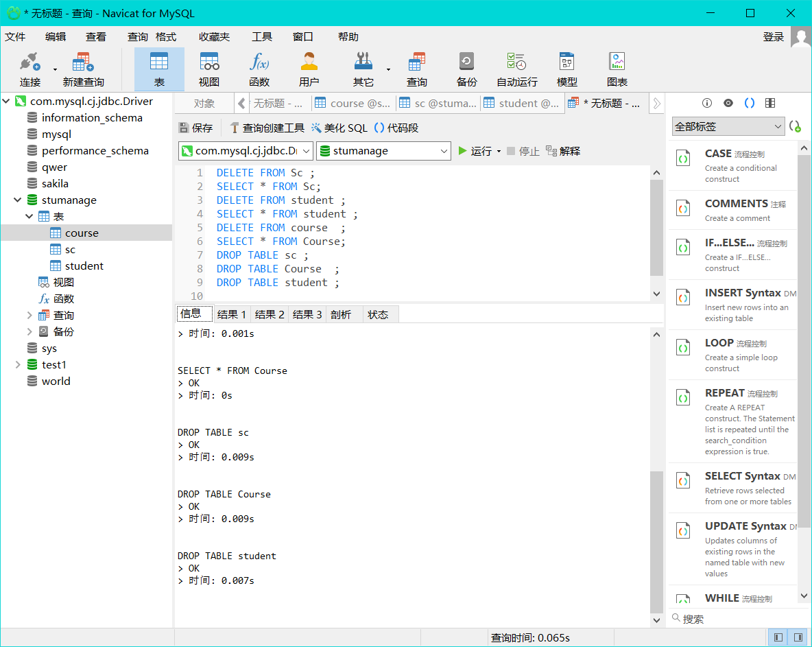The width and height of the screenshot is (812, 647).
Task: Open the 查询 queries toolbar button
Action: (416, 69)
